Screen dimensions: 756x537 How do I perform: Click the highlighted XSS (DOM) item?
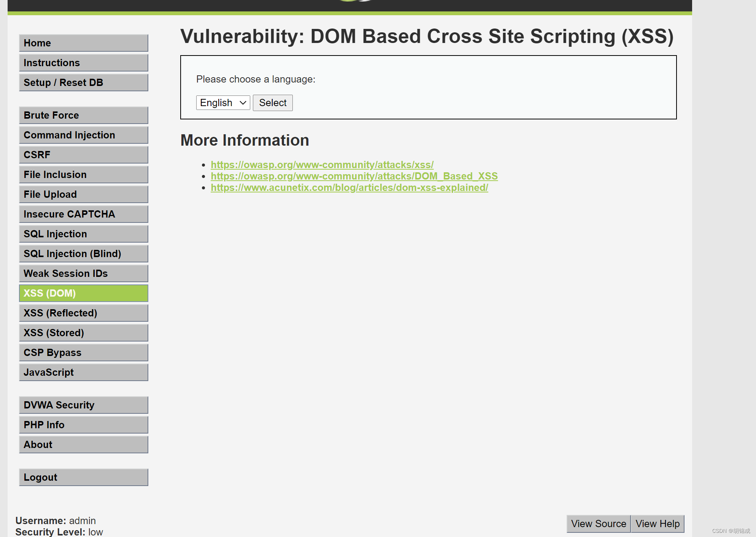tap(84, 293)
